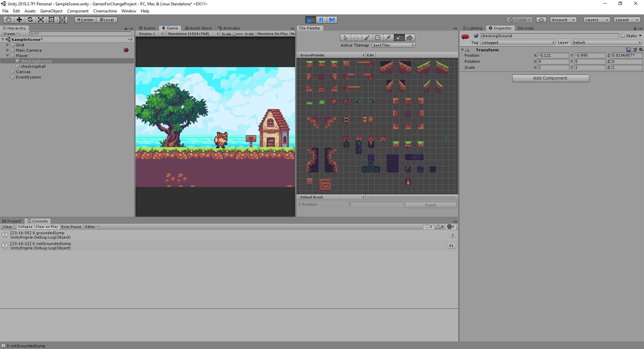This screenshot has width=644, height=349.
Task: Open Transform preset selector icon
Action: 635,50
